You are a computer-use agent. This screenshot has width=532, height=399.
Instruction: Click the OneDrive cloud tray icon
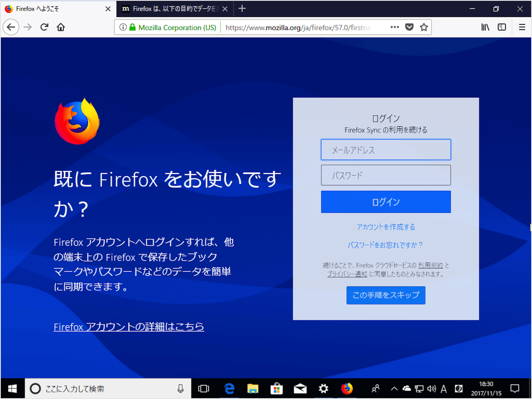pos(407,389)
